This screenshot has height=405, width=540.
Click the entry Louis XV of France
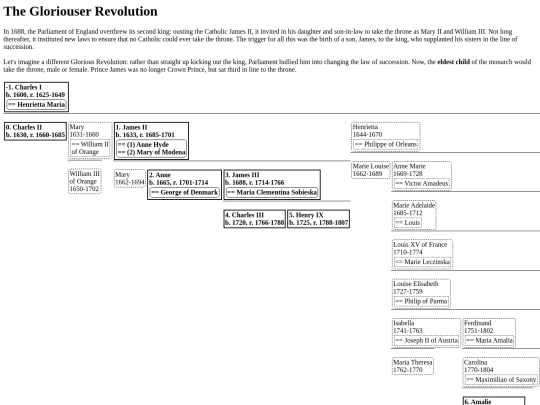coord(422,254)
